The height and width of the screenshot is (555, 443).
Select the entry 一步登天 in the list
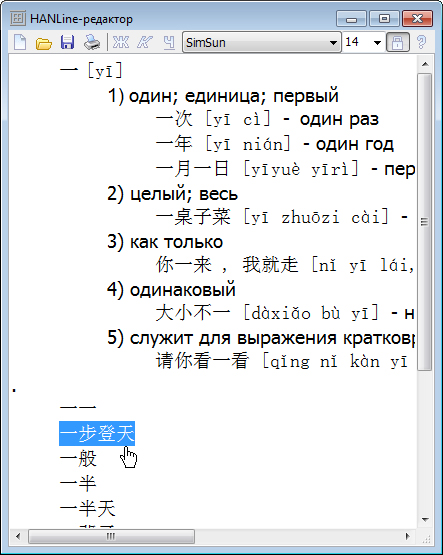[x=97, y=434]
